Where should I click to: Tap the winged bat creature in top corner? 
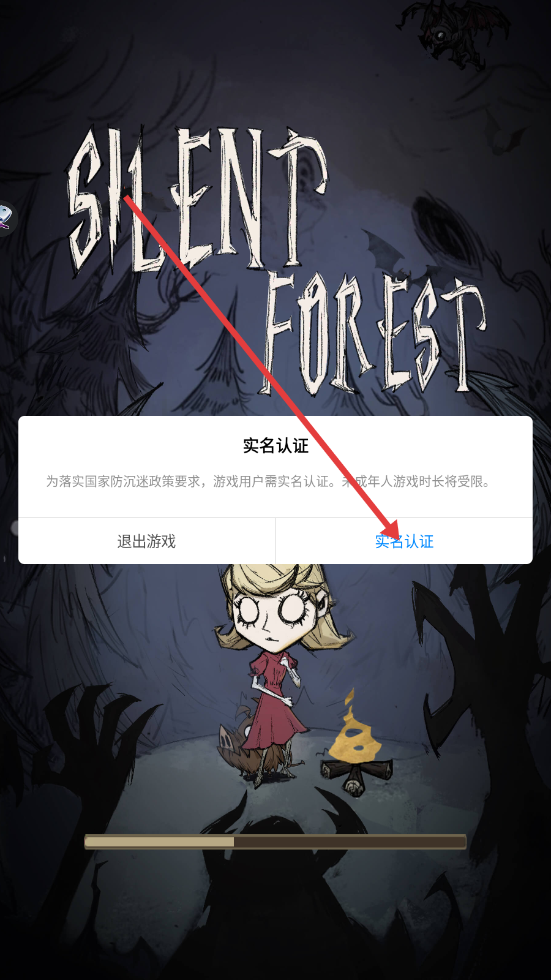[453, 31]
